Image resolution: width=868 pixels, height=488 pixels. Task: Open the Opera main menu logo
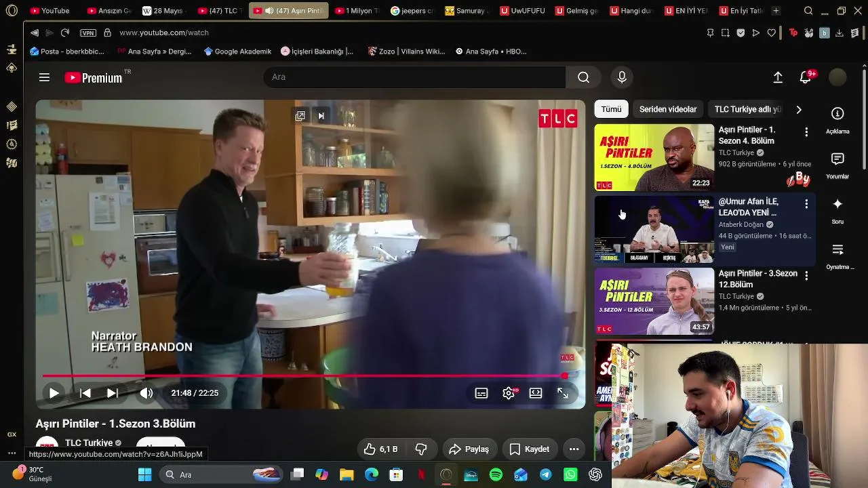point(12,11)
